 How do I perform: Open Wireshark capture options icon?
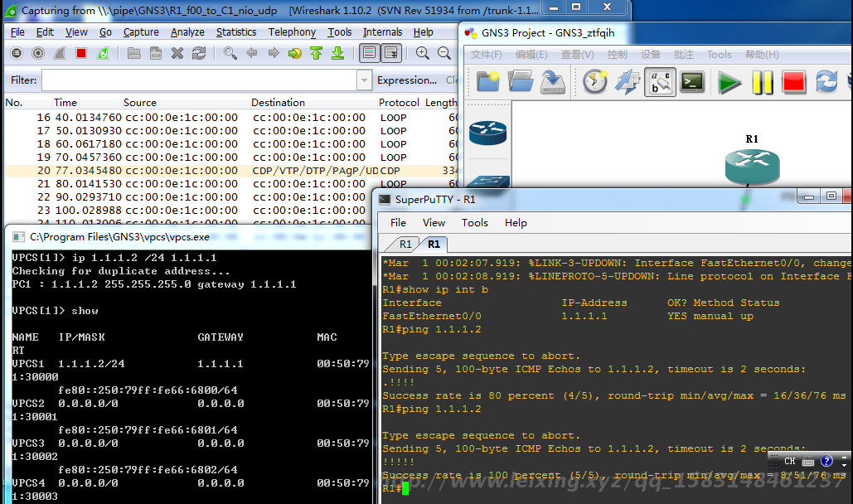point(38,53)
